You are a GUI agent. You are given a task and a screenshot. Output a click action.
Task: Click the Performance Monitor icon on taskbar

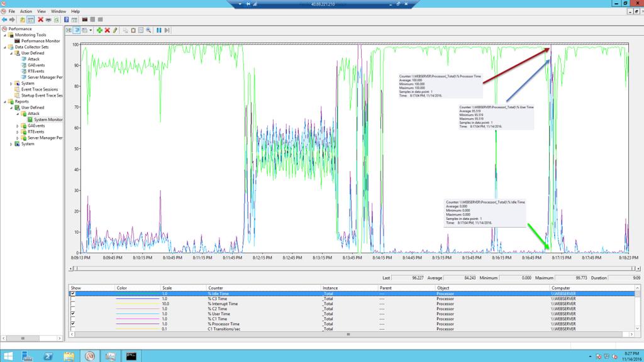(x=90, y=356)
